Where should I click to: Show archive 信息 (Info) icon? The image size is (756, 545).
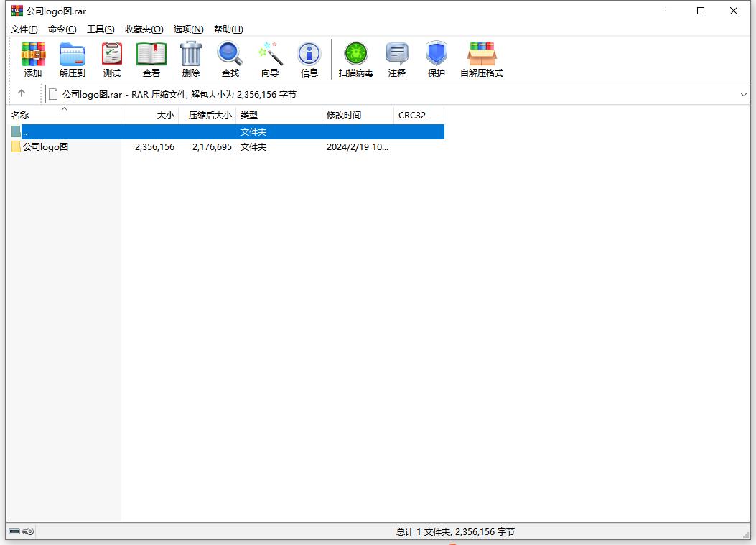tap(309, 55)
